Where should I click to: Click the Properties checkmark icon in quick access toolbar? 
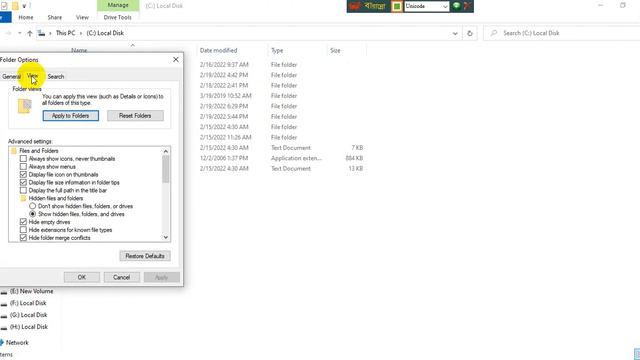(4, 6)
